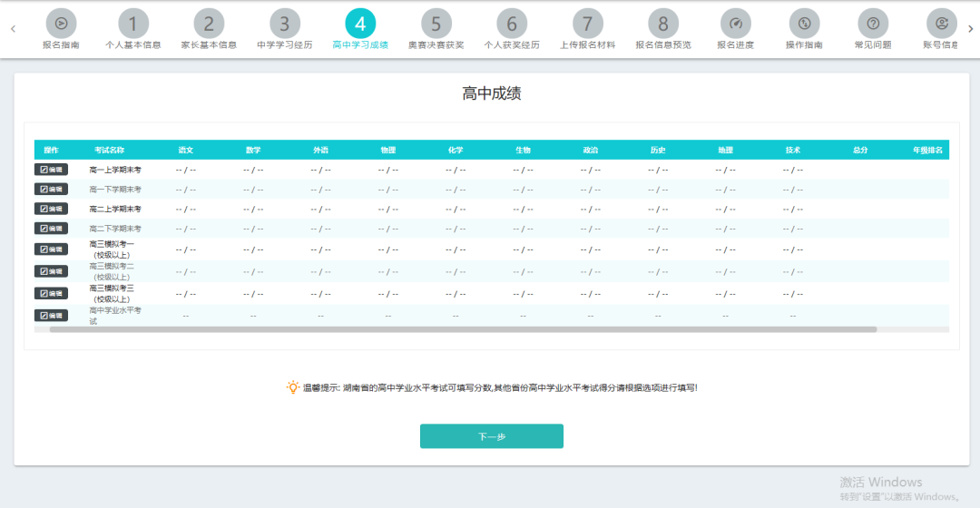Click the 报名进度 gauge icon
980x508 pixels.
coord(735,24)
